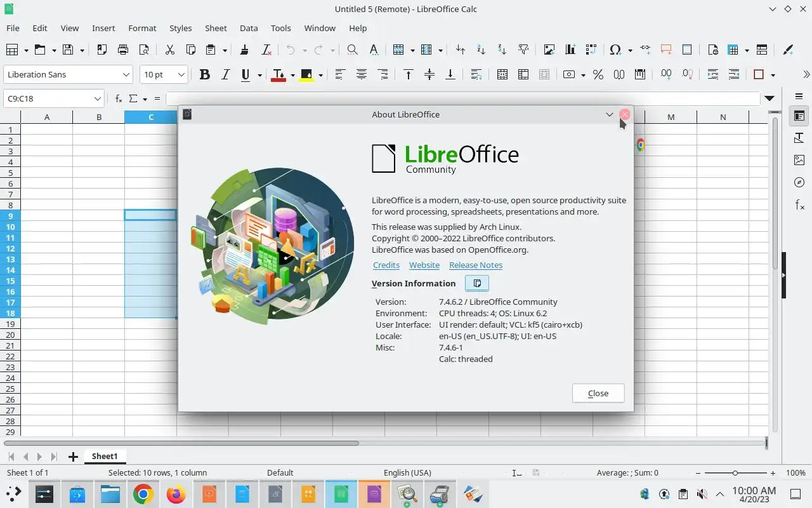Click the Add Decimal Place icon
Image resolution: width=812 pixels, height=508 pixels.
coord(666,75)
